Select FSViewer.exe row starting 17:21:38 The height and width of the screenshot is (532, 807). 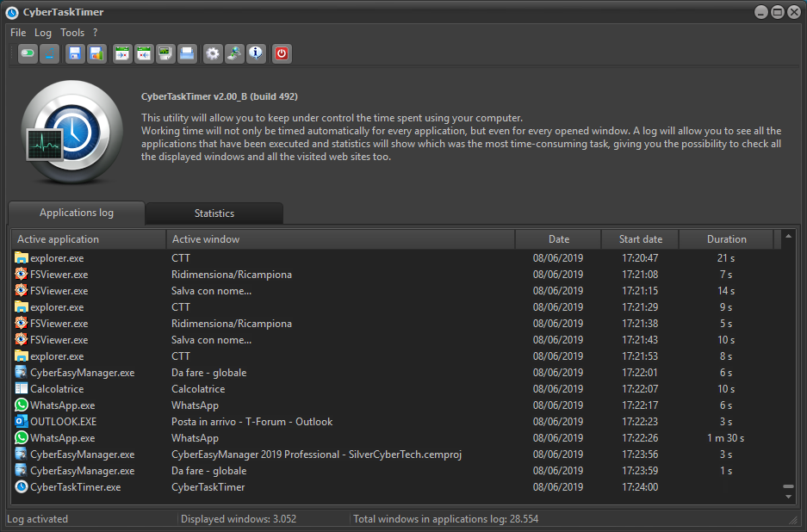click(396, 324)
